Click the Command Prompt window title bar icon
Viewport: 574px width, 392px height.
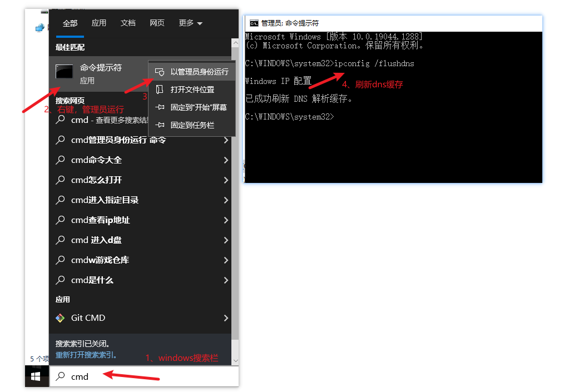tap(254, 23)
